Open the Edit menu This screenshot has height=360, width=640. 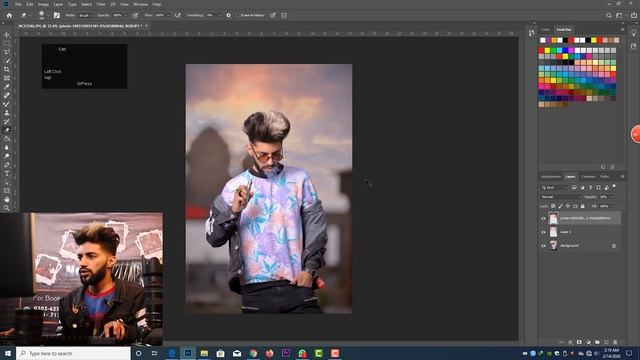30,4
